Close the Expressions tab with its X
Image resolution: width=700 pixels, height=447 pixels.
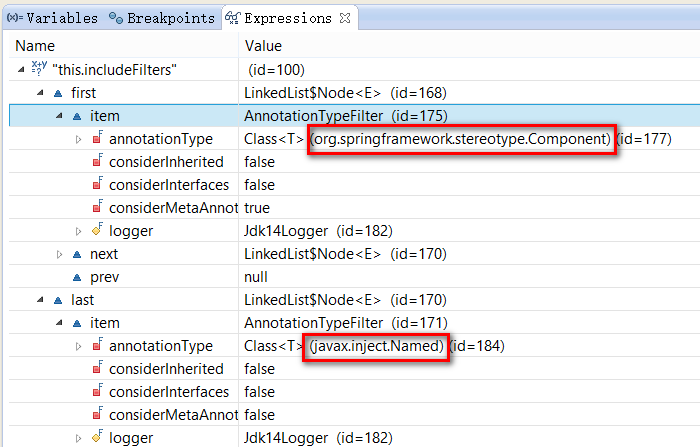pyautogui.click(x=345, y=18)
